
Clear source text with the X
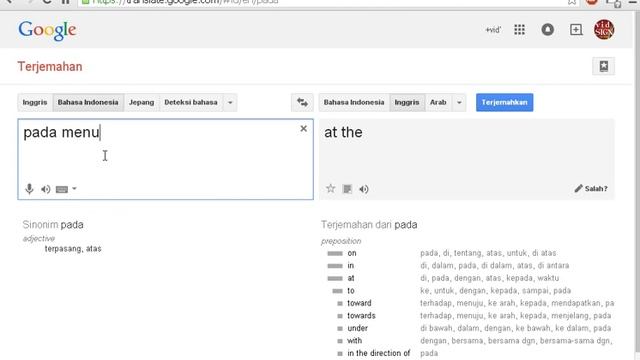(x=303, y=129)
